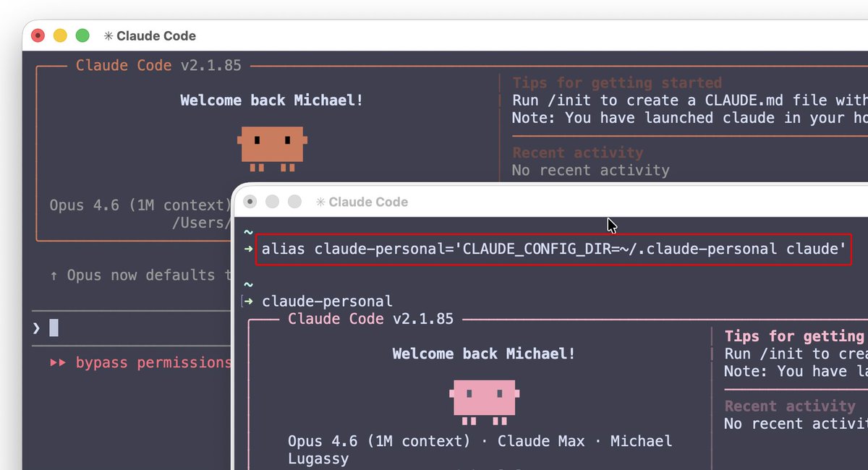The height and width of the screenshot is (470, 868).
Task: Minimize the back window with yellow button
Action: (x=61, y=35)
